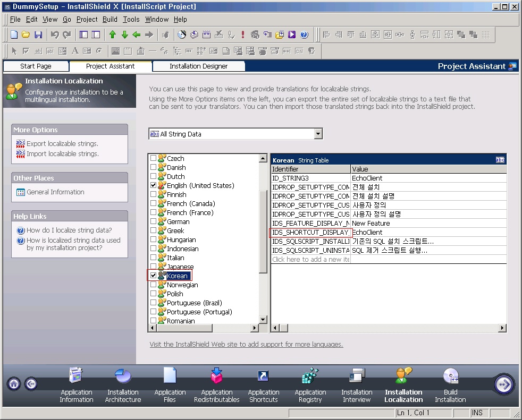Enable the Portuguese (Brazil) checkbox
The height and width of the screenshot is (420, 522).
click(154, 302)
